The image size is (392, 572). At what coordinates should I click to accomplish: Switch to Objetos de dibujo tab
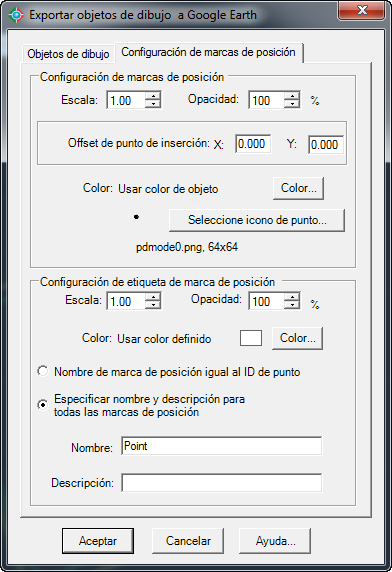click(x=68, y=54)
